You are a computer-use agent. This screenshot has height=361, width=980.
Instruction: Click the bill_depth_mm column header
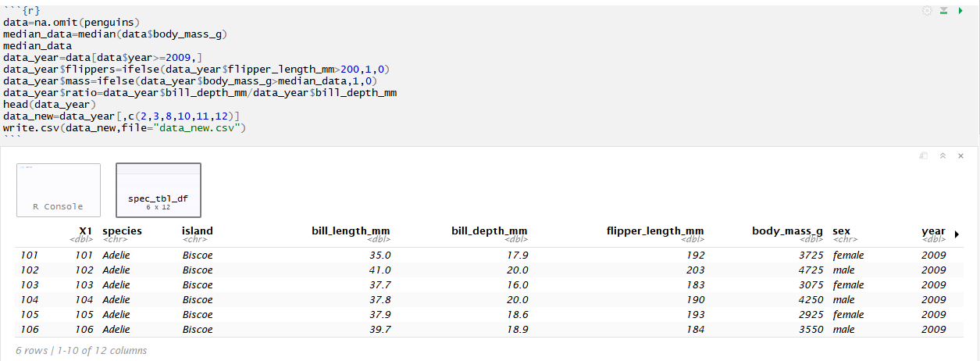(x=490, y=231)
